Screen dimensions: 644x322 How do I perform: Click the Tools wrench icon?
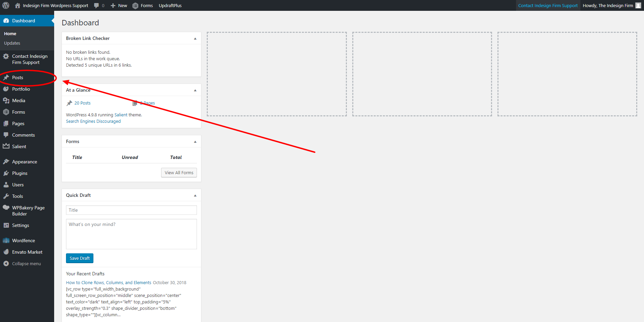coord(6,196)
